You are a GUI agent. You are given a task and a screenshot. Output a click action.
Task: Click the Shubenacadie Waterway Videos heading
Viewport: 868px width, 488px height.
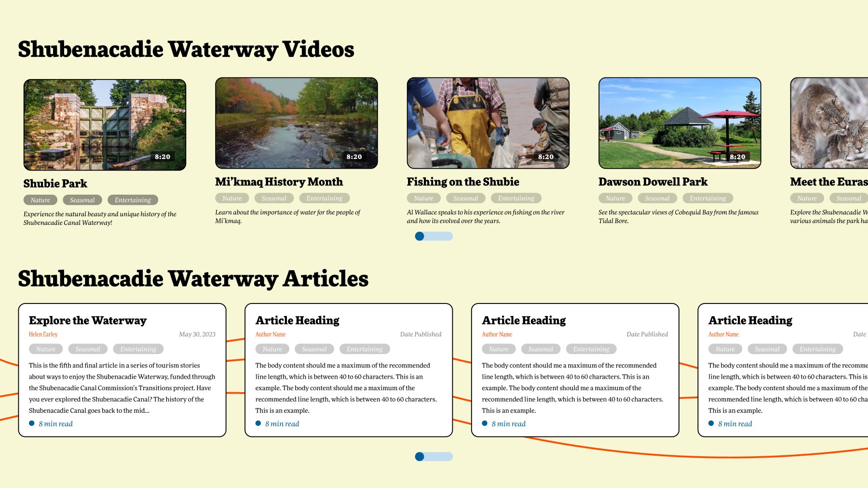[x=186, y=50]
